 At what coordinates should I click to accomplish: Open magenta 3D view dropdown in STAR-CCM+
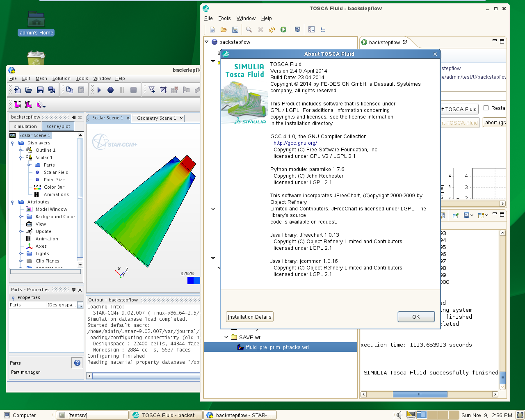[x=41, y=105]
